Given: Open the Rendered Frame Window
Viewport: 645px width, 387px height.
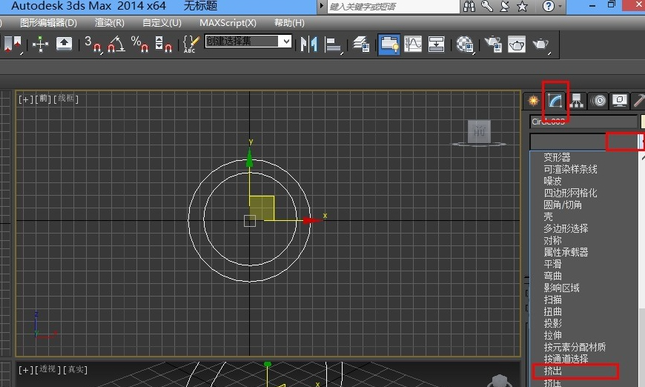Looking at the screenshot, I should (517, 44).
